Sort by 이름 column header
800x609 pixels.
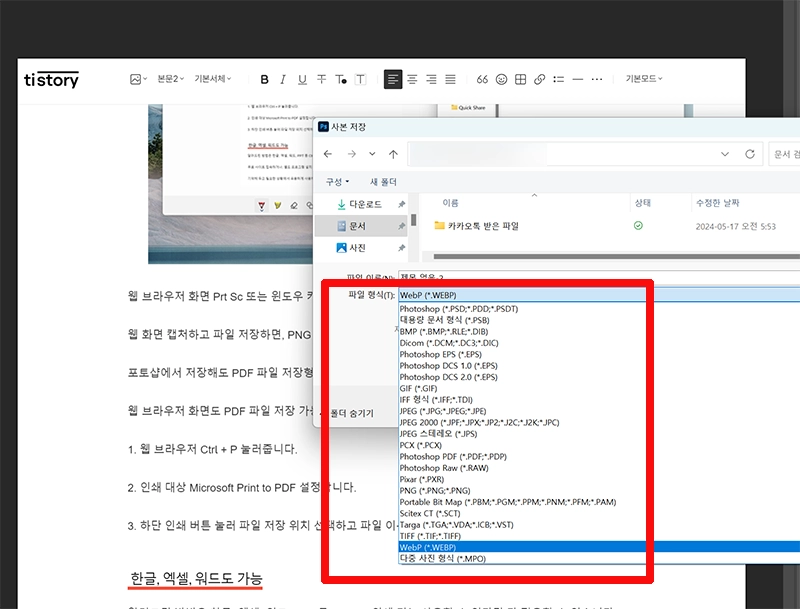tap(451, 203)
